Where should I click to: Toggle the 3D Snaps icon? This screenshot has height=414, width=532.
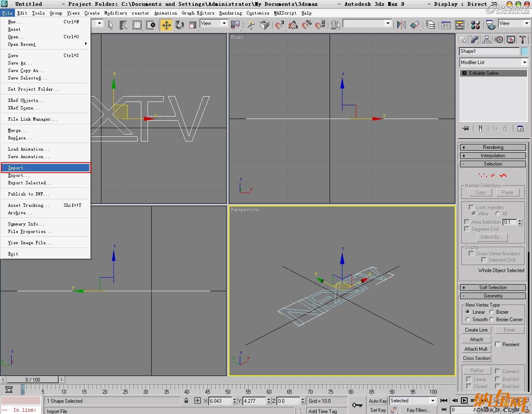[x=280, y=25]
